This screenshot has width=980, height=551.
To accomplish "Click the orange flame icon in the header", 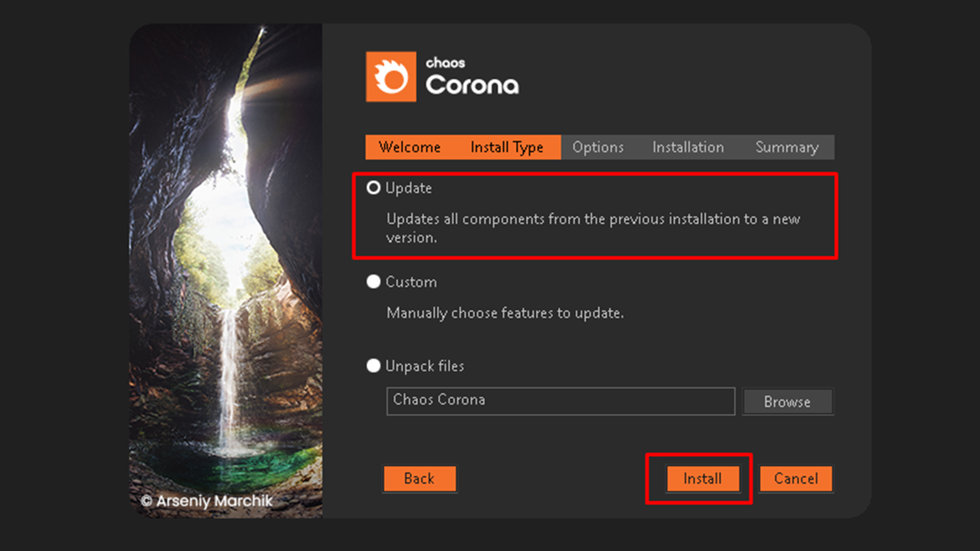I will [x=390, y=77].
